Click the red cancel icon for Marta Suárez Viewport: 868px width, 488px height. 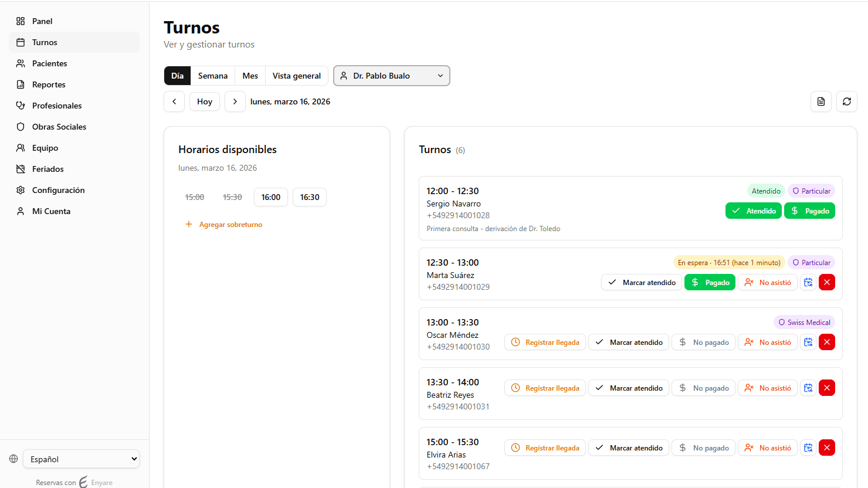826,282
